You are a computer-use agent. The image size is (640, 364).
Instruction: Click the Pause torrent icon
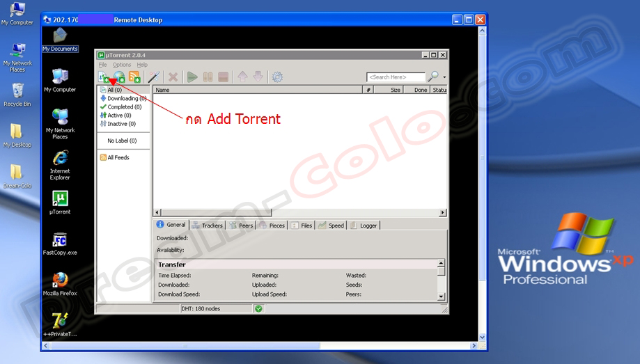pos(208,77)
